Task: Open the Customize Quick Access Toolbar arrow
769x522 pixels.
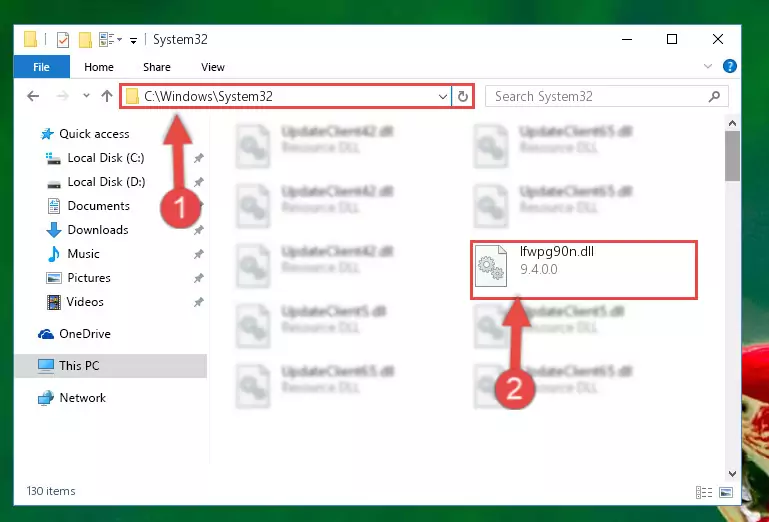Action: click(x=133, y=40)
